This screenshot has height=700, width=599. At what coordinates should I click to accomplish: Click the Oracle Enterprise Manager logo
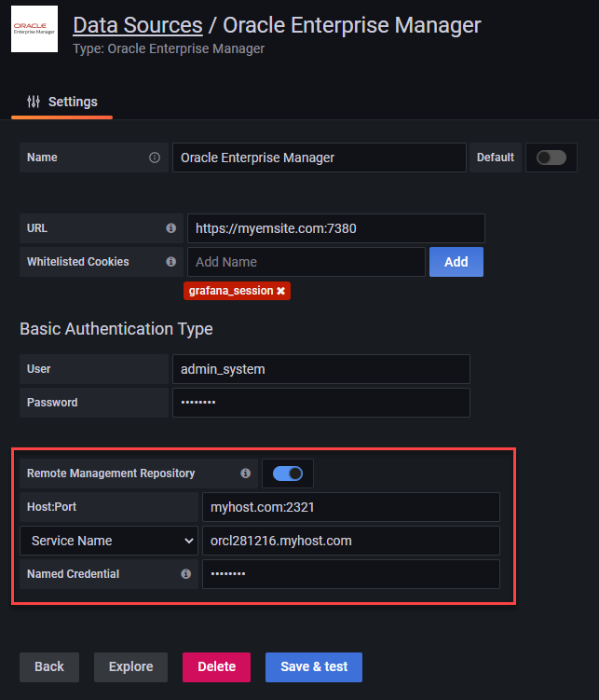tap(34, 29)
